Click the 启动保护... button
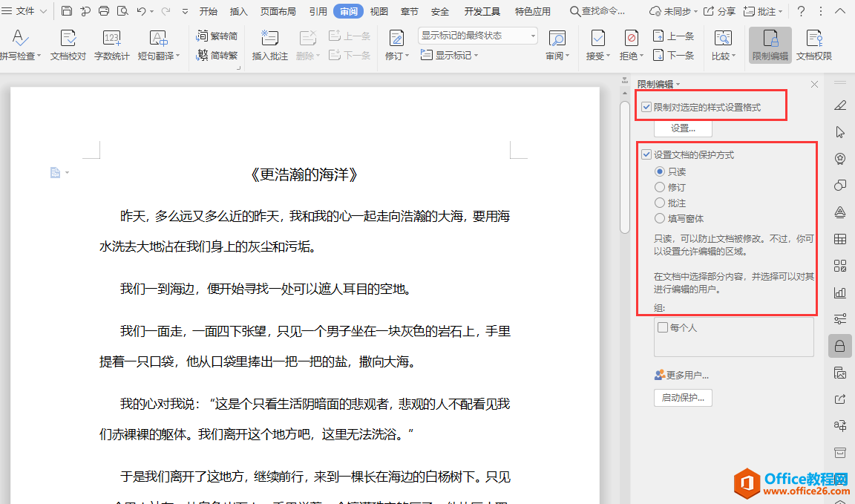This screenshot has height=504, width=855. click(x=683, y=398)
